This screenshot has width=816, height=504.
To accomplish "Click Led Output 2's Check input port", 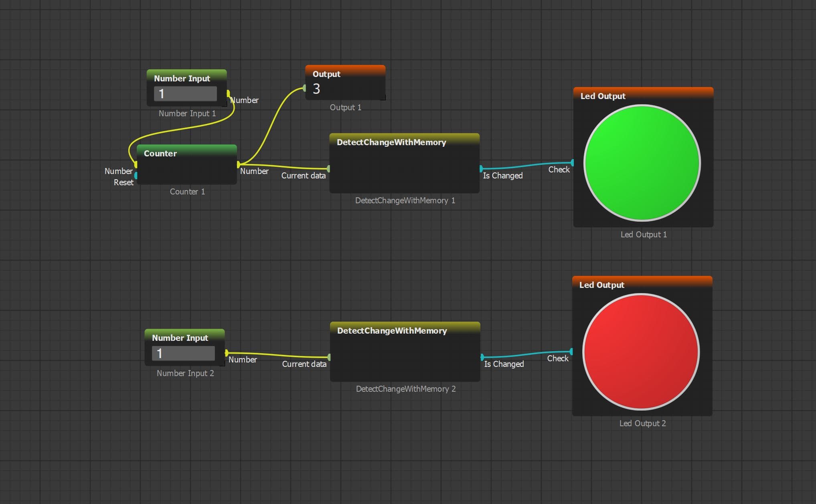I will pos(571,352).
